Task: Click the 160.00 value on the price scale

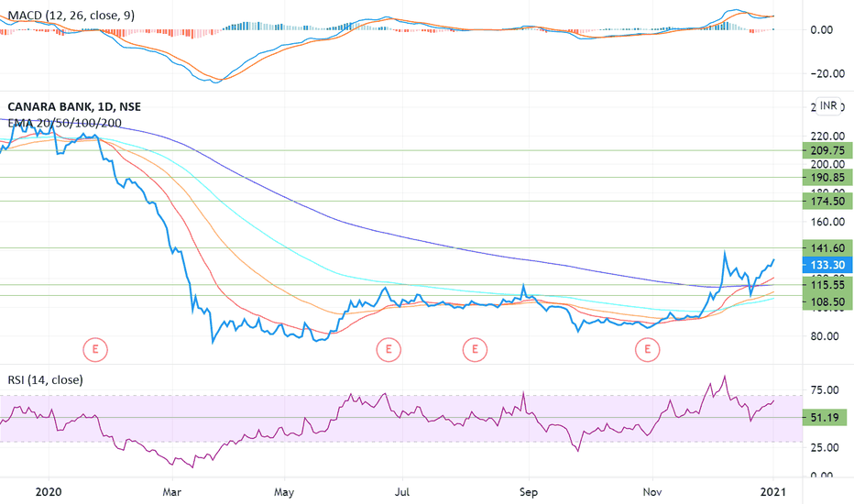Action: click(x=827, y=222)
